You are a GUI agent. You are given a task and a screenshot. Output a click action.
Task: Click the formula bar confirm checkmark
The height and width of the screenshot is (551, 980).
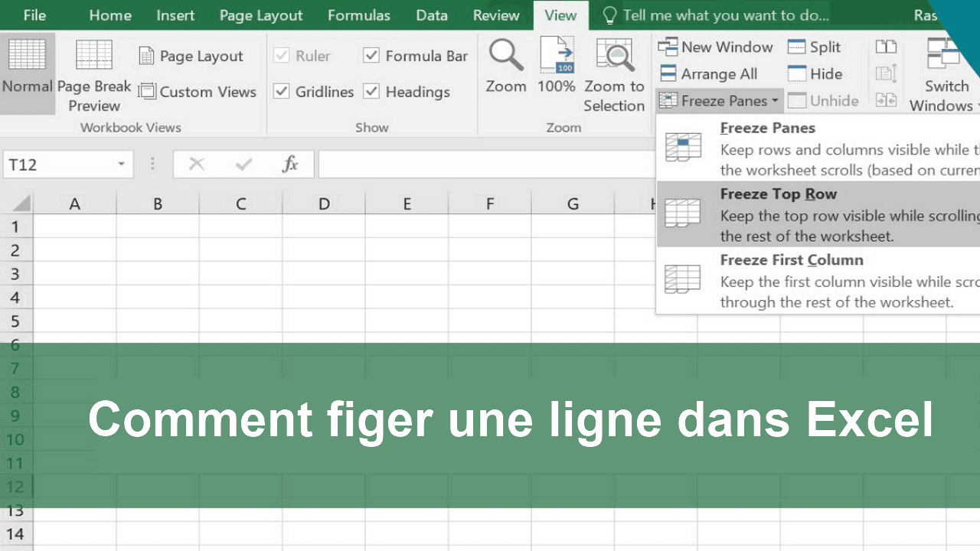pos(244,164)
